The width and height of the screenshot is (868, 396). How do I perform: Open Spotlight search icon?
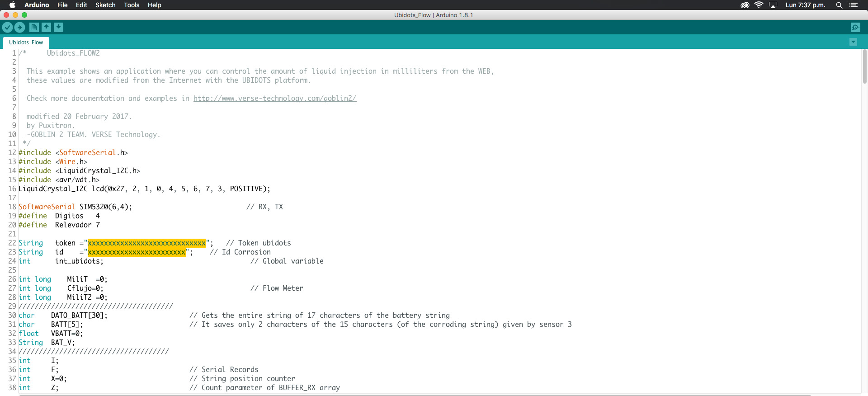pos(839,5)
